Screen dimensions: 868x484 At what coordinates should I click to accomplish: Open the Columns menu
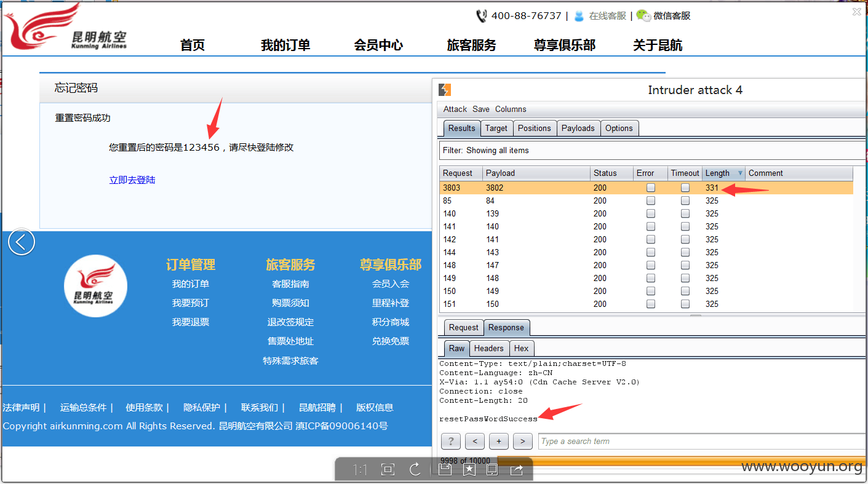tap(511, 109)
